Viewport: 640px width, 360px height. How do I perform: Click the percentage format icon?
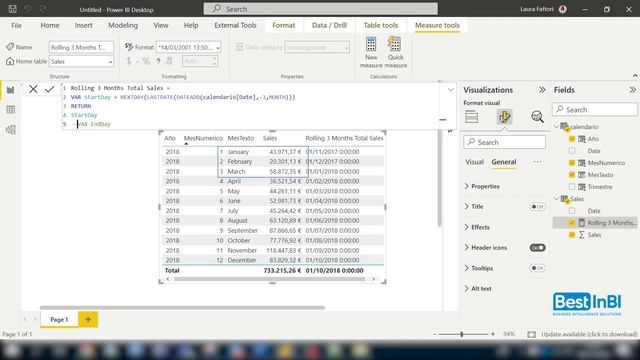click(x=146, y=61)
